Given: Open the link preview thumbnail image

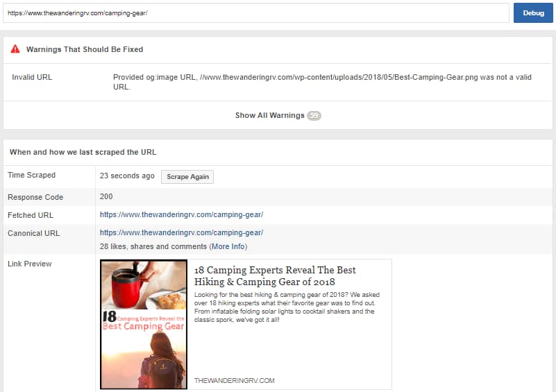Looking at the screenshot, I should coord(144,324).
